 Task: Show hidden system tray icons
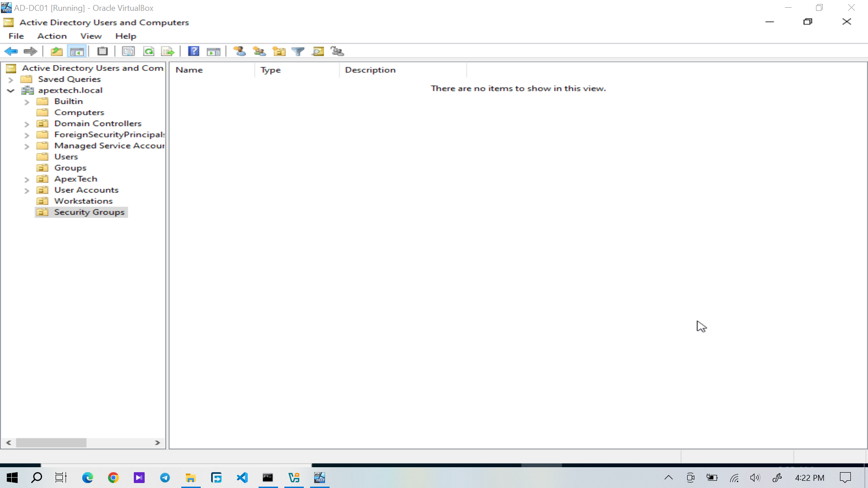tap(669, 478)
